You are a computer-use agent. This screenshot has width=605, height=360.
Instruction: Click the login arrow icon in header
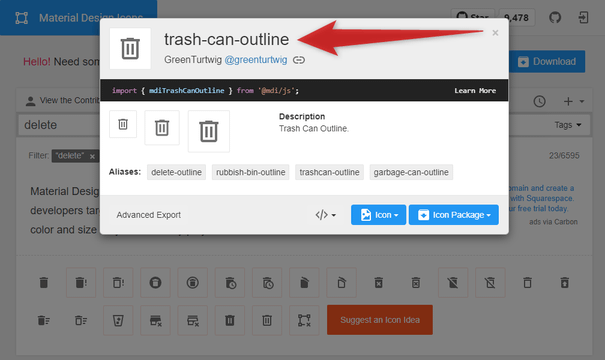coord(583,18)
